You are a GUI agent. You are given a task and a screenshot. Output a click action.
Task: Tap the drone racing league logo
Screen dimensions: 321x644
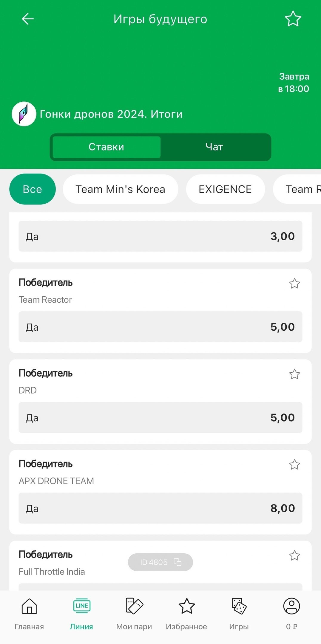[x=24, y=114]
